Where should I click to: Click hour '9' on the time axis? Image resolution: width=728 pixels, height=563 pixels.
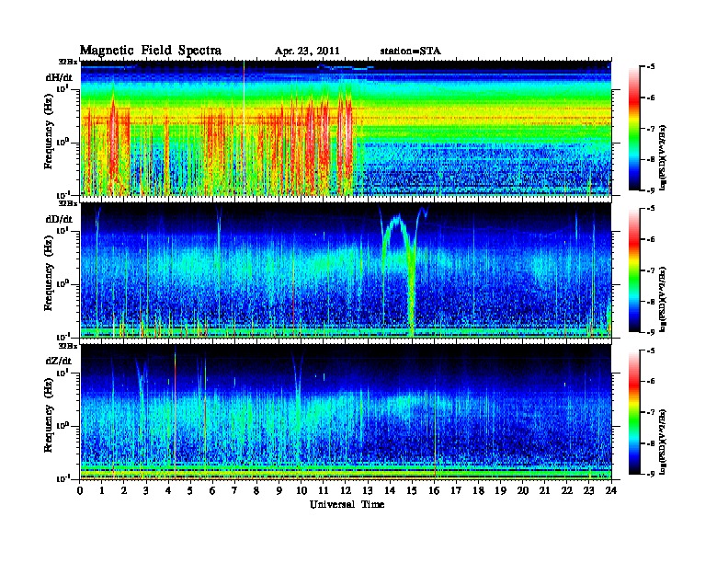[x=279, y=490]
